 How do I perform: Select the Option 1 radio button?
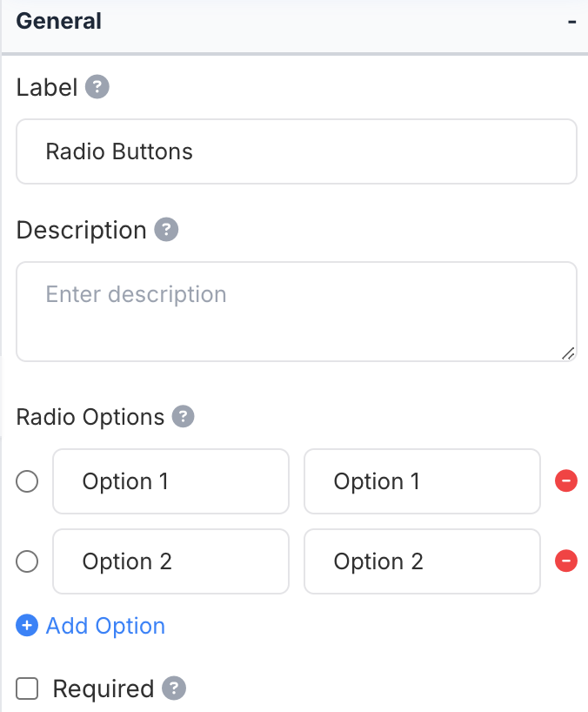[27, 481]
